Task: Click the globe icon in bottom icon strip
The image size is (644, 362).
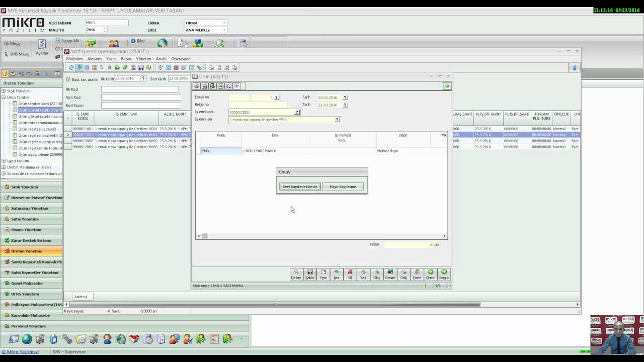Action: pyautogui.click(x=27, y=339)
